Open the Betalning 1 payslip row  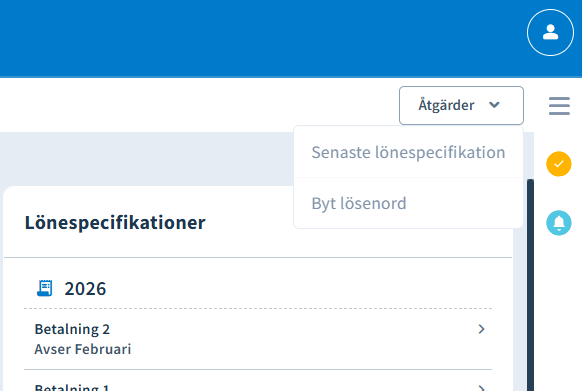pyautogui.click(x=258, y=381)
